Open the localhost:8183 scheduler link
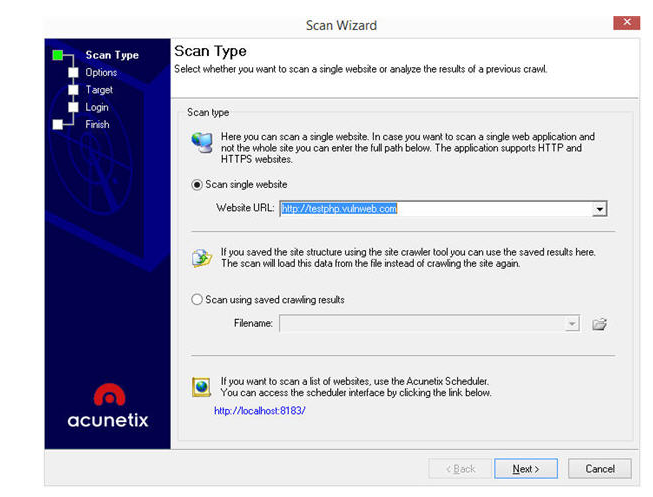Viewport: 653px width, 497px height. tap(260, 411)
